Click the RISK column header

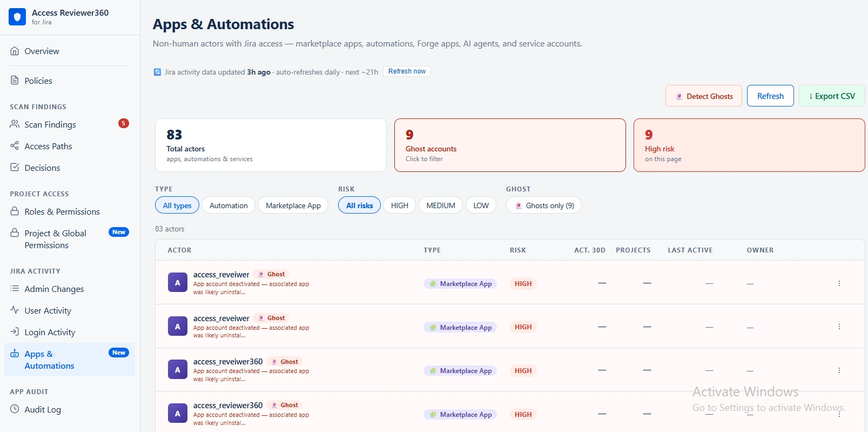click(518, 250)
